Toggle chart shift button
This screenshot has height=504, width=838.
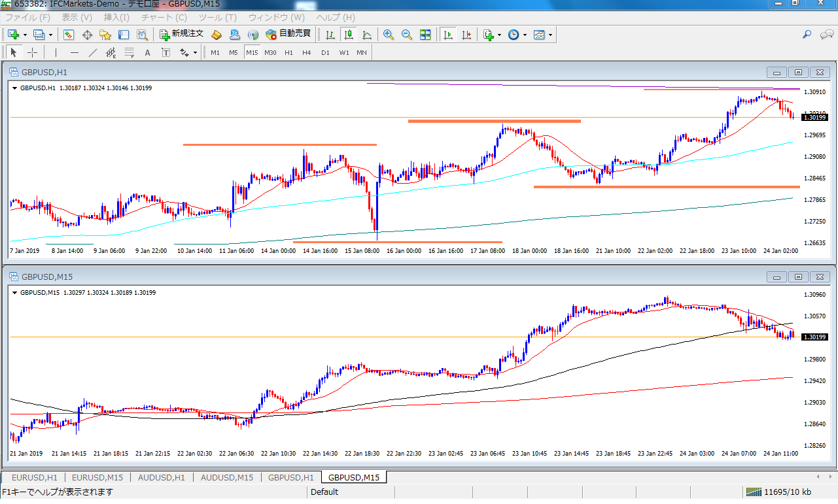click(x=466, y=35)
